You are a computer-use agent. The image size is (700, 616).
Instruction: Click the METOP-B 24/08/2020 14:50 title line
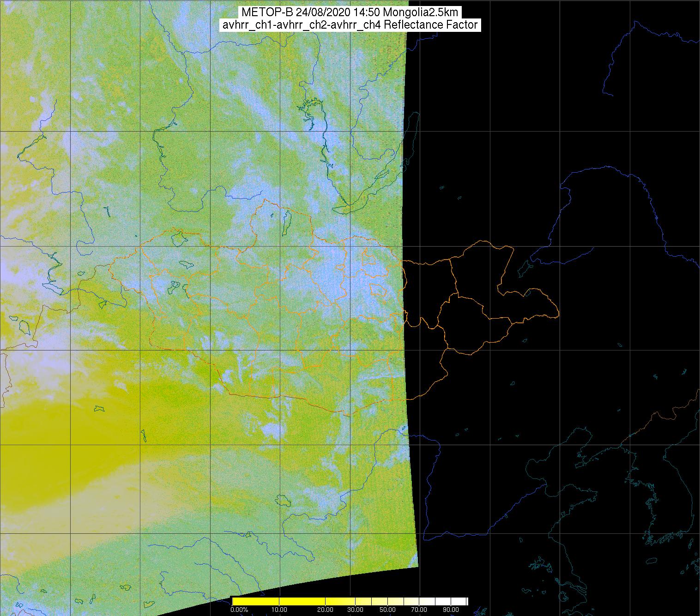[x=350, y=12]
